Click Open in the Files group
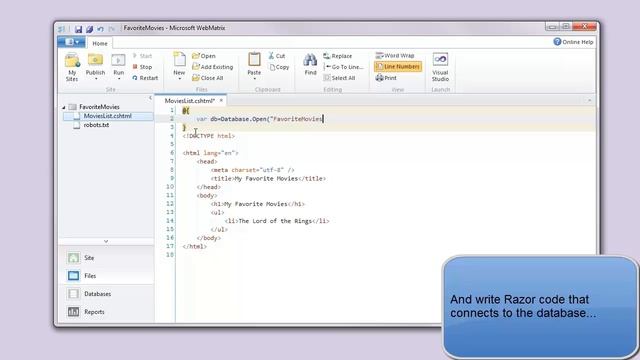This screenshot has height=360, width=640. (204, 56)
